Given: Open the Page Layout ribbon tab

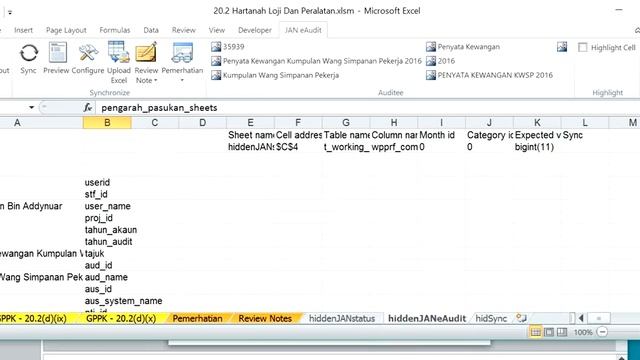Looking at the screenshot, I should click(x=66, y=30).
